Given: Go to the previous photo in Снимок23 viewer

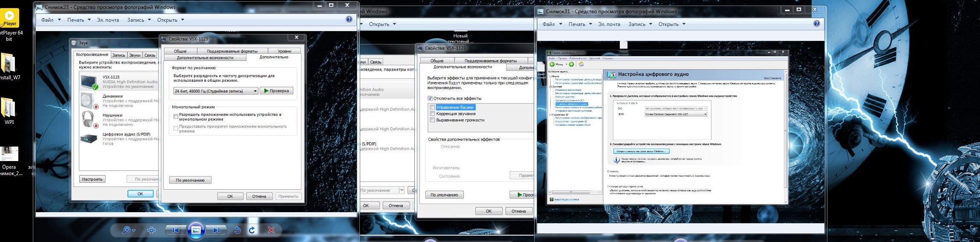Looking at the screenshot, I should click(x=175, y=230).
